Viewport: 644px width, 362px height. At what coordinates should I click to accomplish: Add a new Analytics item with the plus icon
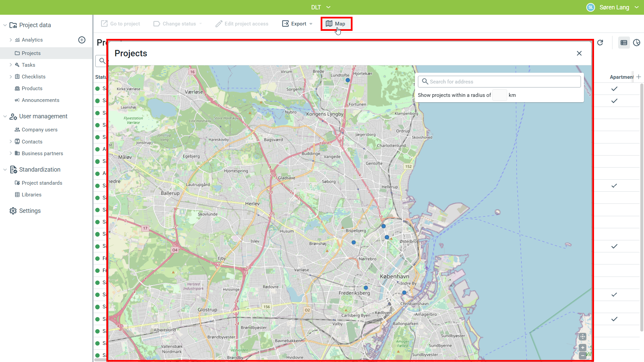point(82,40)
